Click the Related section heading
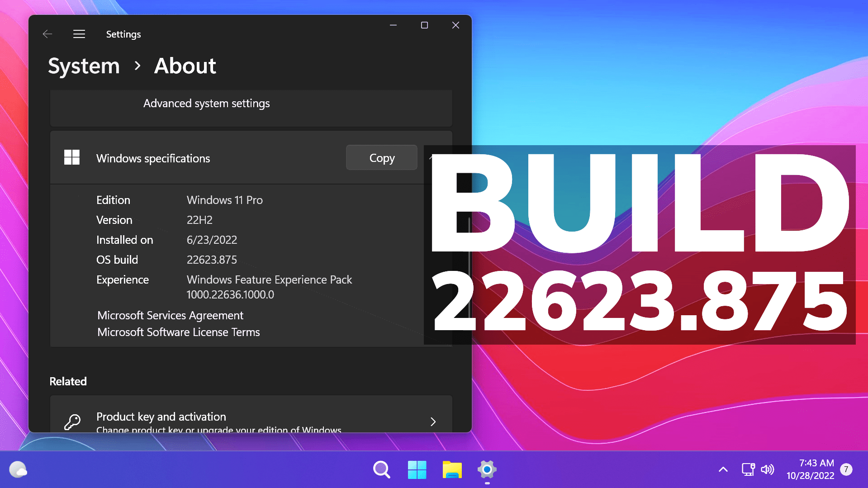868x488 pixels. [x=68, y=381]
